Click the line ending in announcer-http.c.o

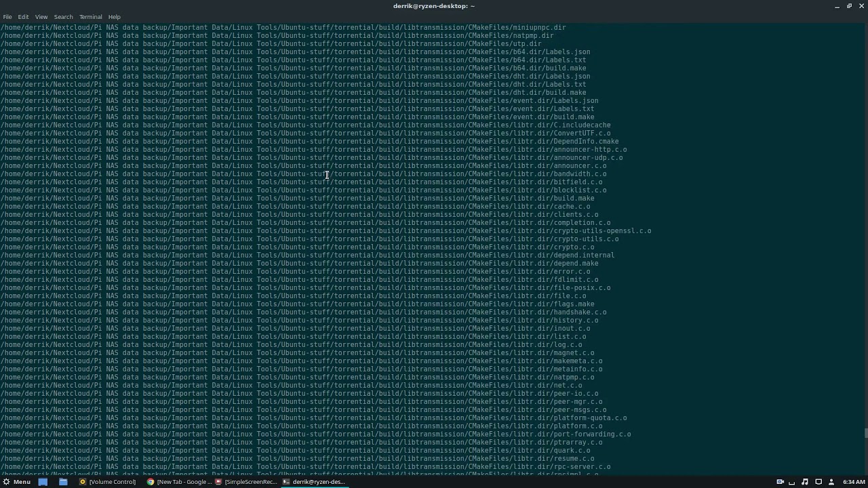[313, 149]
